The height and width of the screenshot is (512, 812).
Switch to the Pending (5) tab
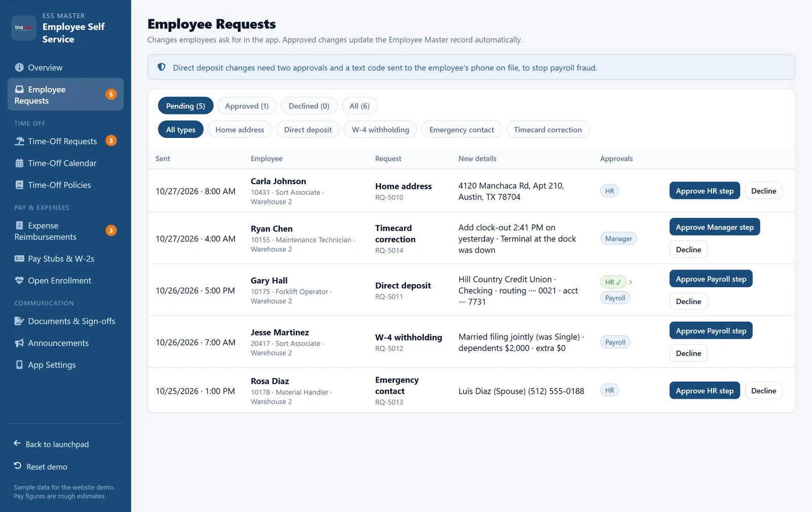[186, 106]
